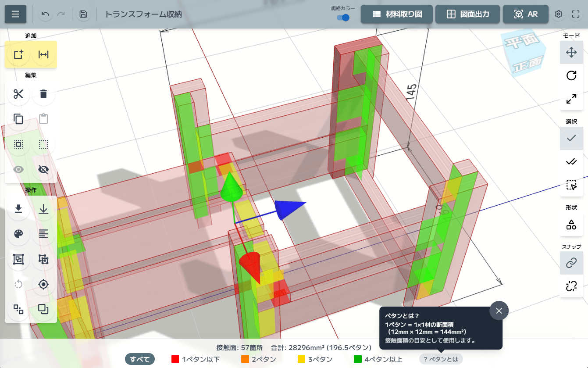Open the color palette tool

point(18,234)
